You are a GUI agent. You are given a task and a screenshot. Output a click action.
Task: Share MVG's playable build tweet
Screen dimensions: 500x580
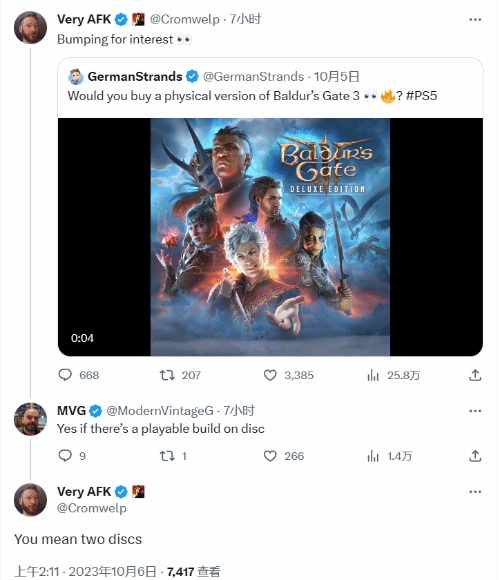(475, 456)
